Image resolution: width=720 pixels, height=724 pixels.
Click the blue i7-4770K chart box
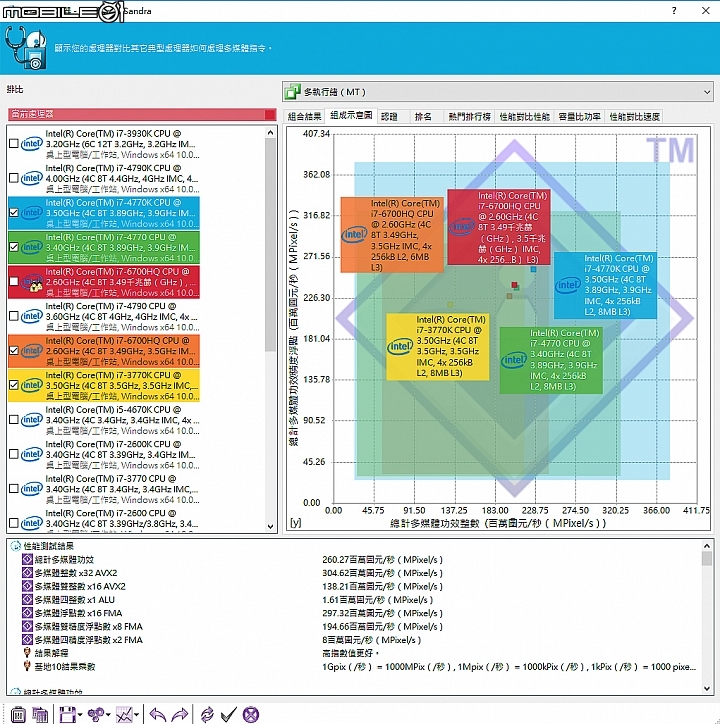(x=605, y=285)
